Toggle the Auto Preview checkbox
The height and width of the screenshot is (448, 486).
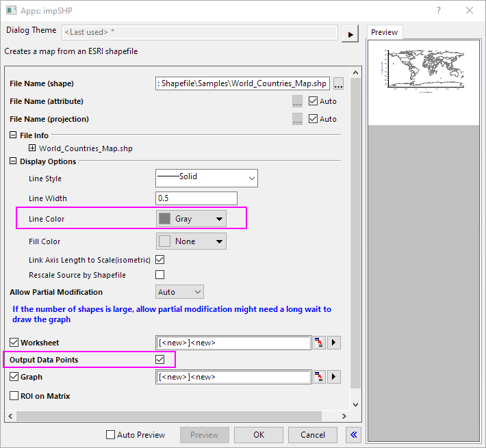pos(111,435)
